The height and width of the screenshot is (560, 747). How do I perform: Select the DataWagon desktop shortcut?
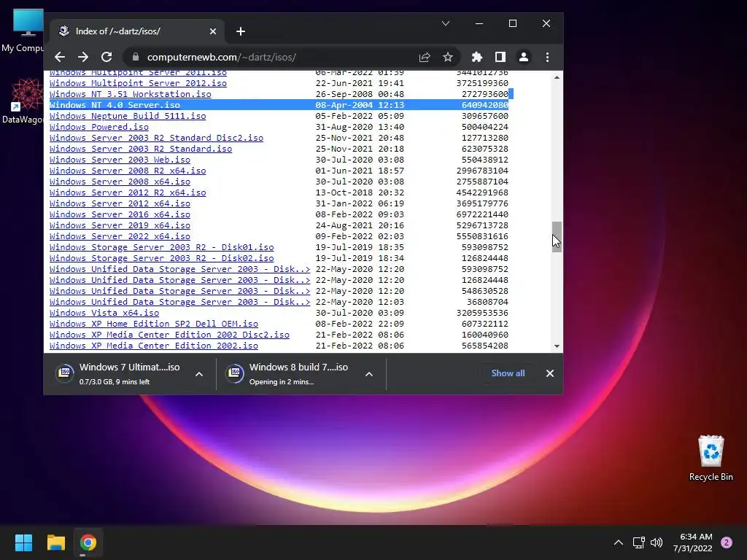tap(23, 101)
